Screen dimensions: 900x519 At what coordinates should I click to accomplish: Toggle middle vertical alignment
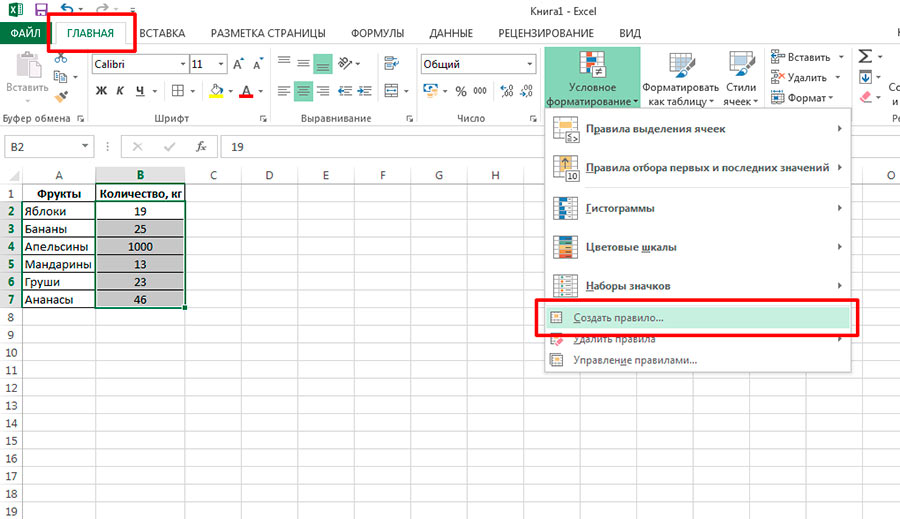click(304, 63)
